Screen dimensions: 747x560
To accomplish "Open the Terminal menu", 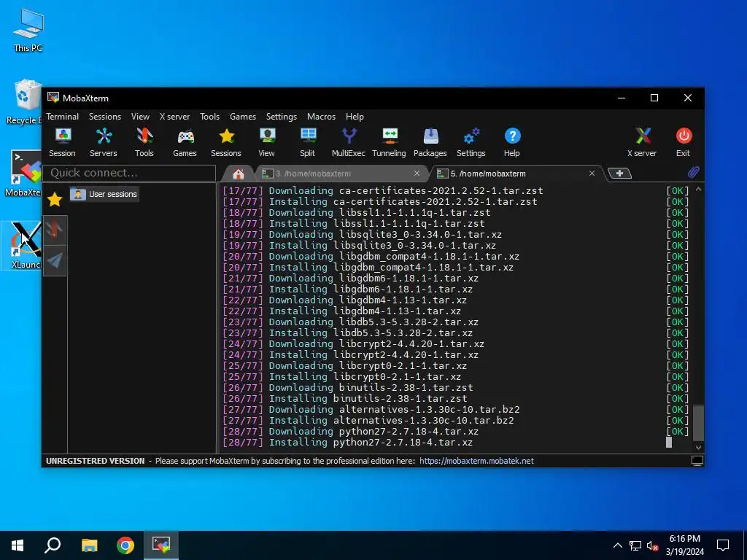I will (63, 117).
